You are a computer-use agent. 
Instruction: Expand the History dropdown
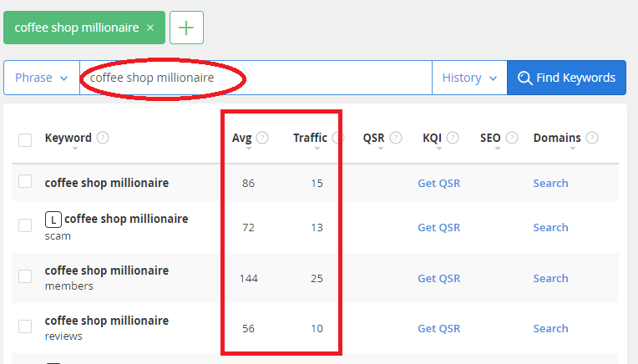tap(469, 78)
